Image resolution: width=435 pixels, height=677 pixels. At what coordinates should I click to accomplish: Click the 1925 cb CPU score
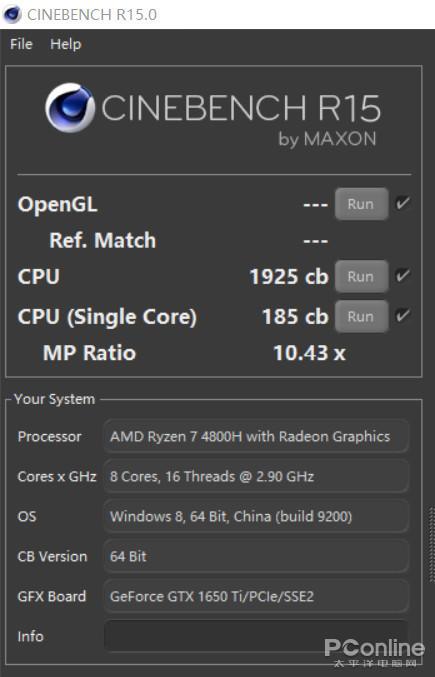click(x=289, y=277)
